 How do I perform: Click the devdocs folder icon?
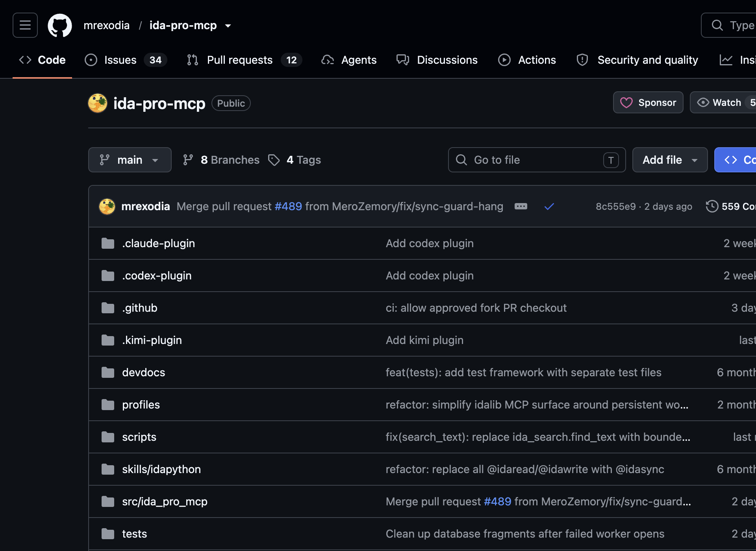tap(108, 372)
